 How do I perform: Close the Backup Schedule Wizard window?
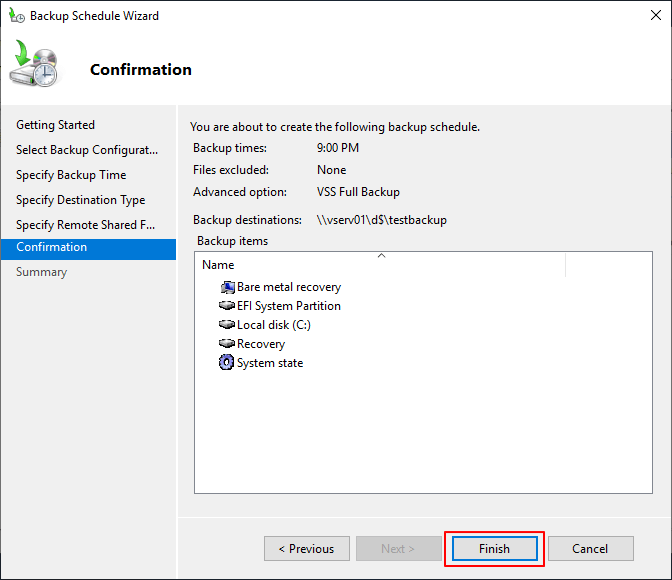[656, 15]
